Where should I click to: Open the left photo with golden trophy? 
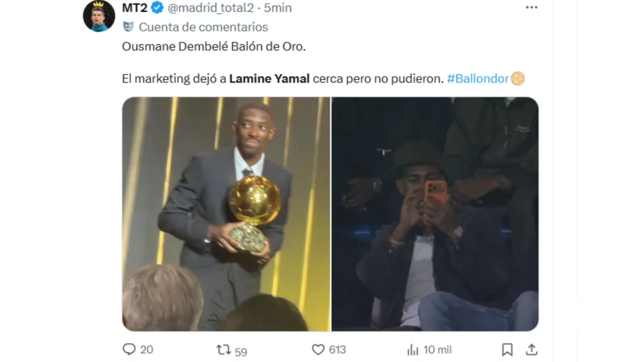(x=226, y=214)
